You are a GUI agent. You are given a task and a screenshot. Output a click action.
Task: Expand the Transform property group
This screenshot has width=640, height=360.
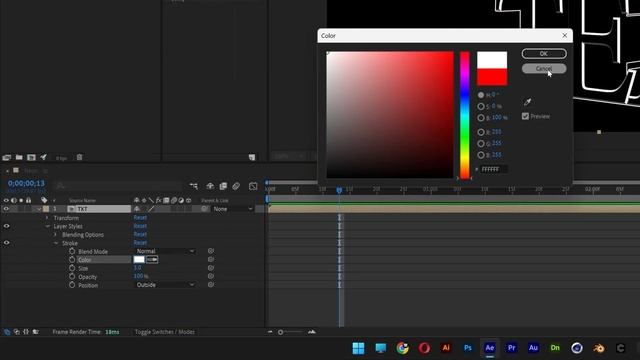click(x=47, y=218)
